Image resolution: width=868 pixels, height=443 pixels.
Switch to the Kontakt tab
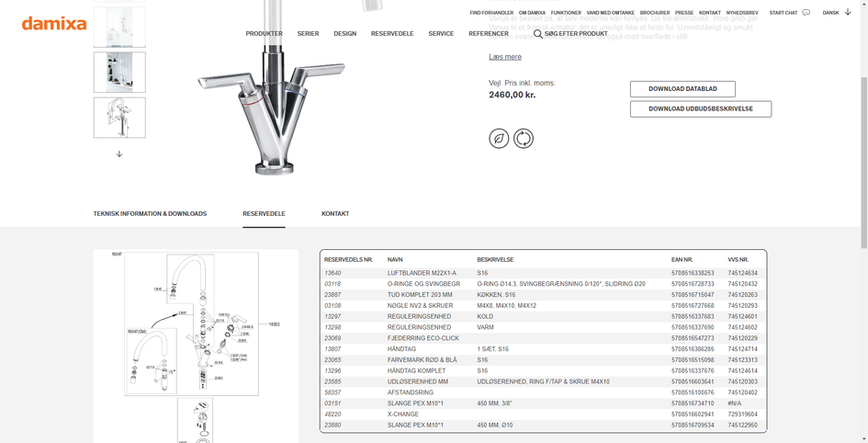tap(335, 214)
